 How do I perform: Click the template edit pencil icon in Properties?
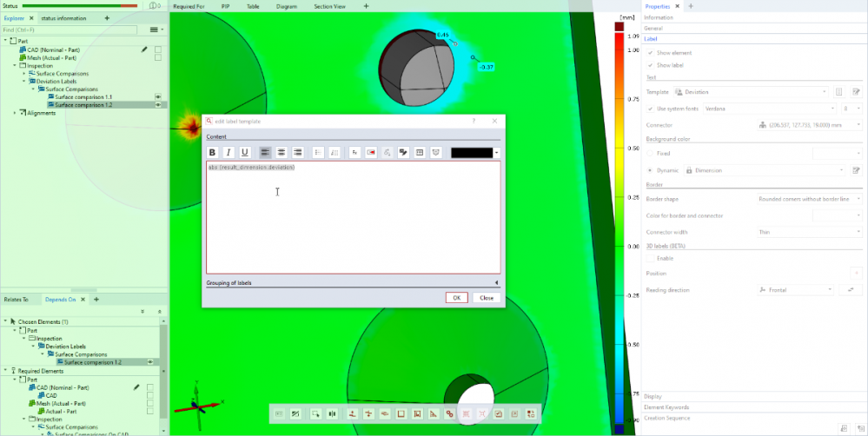857,92
